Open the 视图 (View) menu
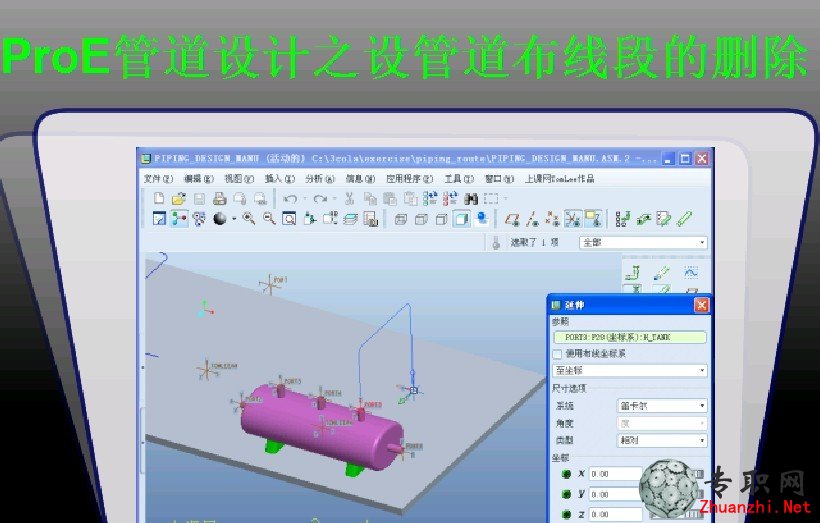Screen dimensions: 820x523 (x=239, y=179)
